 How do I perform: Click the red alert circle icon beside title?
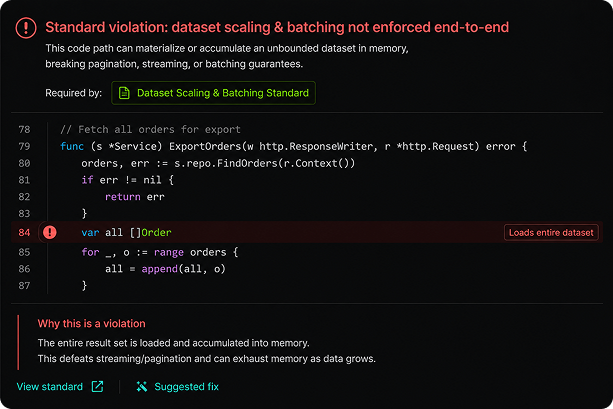click(x=26, y=27)
